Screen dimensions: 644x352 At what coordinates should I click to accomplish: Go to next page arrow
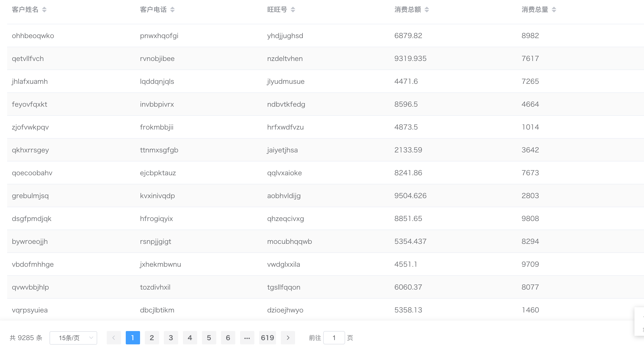(x=288, y=338)
